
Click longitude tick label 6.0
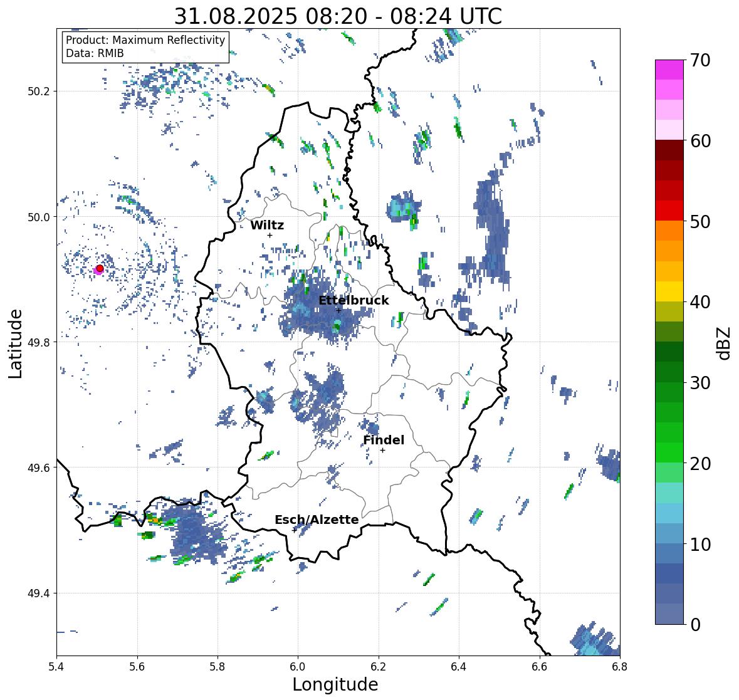point(298,667)
